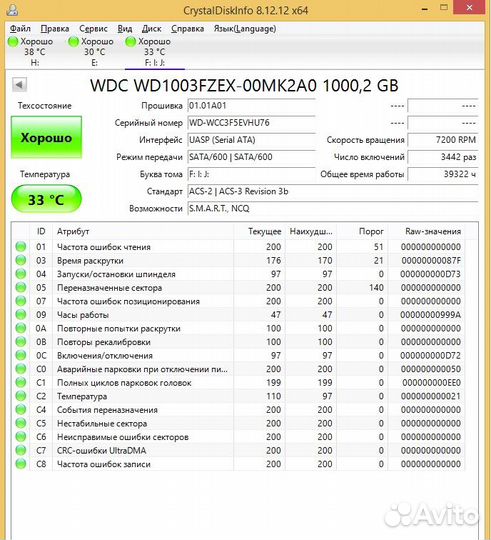Select raw value 000000000EE0
This screenshot has height=540, width=491.
pos(431,383)
